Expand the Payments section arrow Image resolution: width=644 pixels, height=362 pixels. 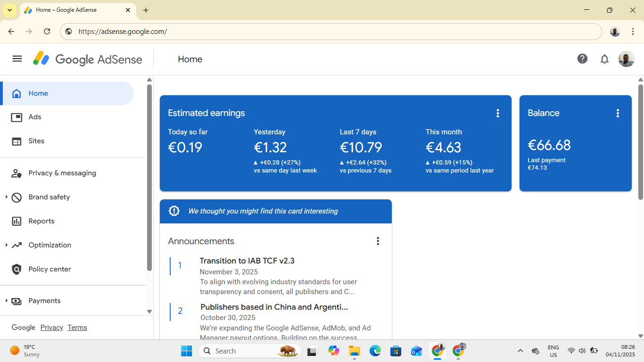tap(7, 301)
